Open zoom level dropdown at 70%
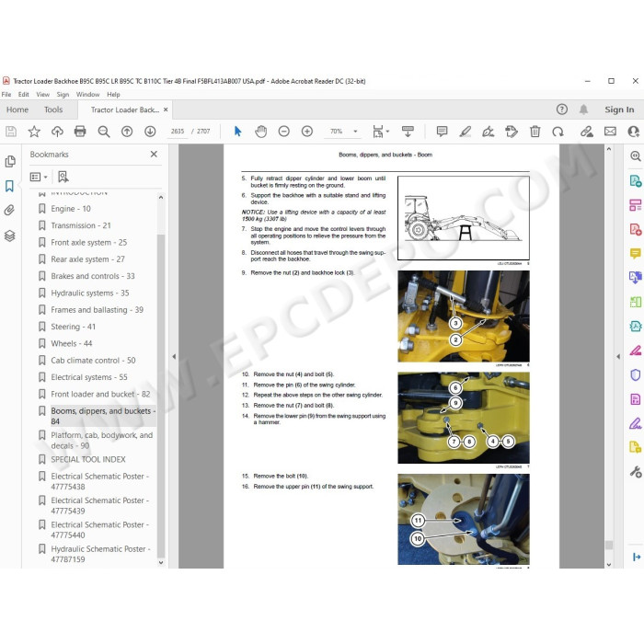 pos(355,132)
